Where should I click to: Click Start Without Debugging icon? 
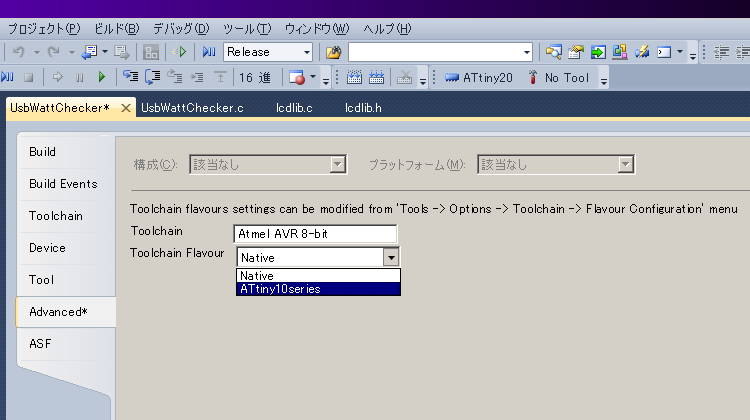[x=180, y=52]
